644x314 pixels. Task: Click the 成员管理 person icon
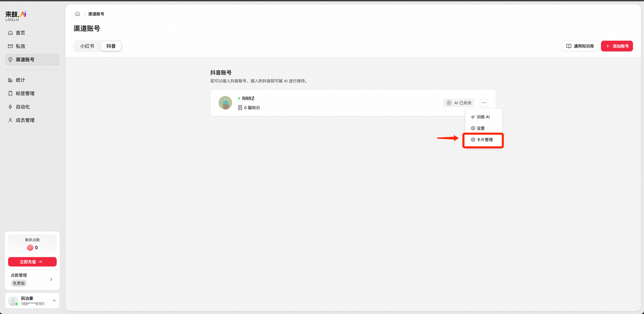coord(11,120)
